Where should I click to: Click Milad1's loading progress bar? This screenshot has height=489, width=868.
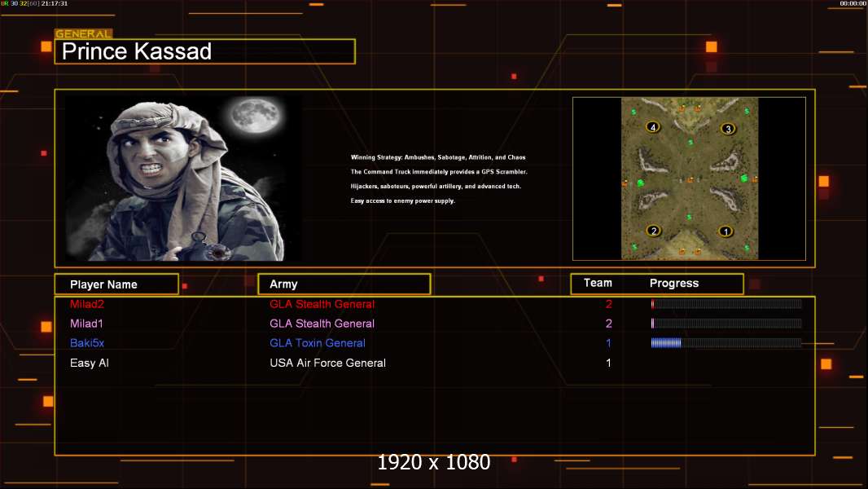pos(726,323)
